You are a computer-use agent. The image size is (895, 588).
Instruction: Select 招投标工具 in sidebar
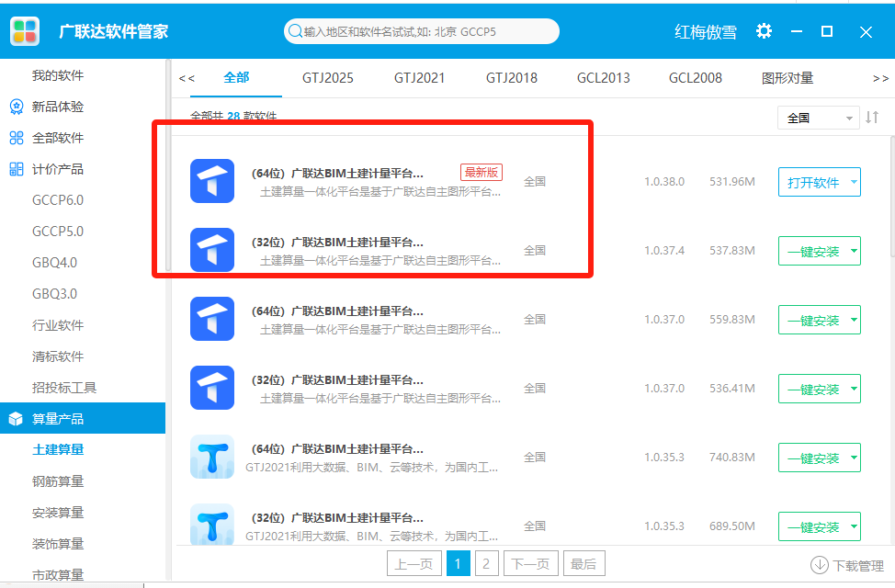point(64,388)
